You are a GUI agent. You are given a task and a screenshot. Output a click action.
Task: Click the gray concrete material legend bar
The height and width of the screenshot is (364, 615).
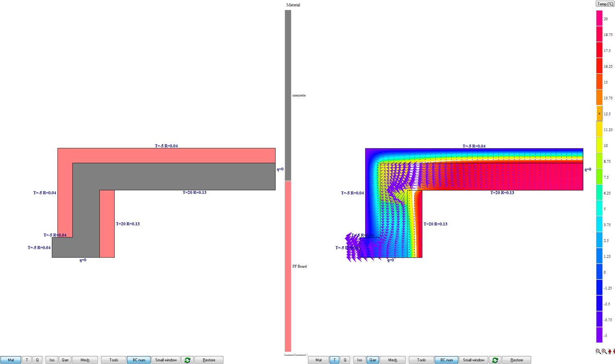(288, 95)
